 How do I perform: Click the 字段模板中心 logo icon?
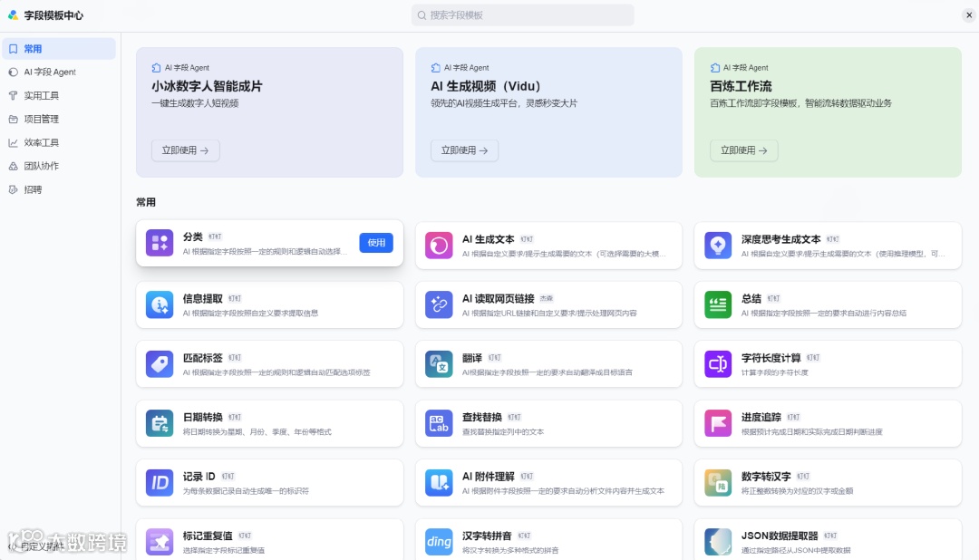pos(13,15)
